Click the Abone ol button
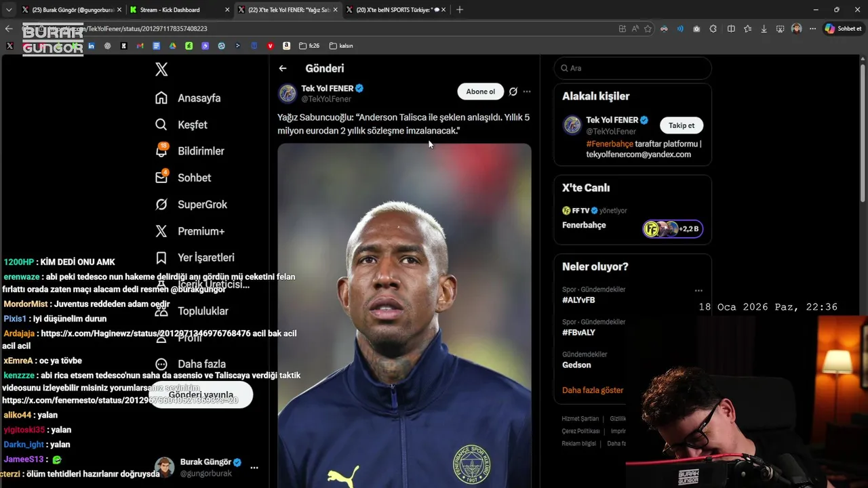This screenshot has height=488, width=868. (x=480, y=91)
